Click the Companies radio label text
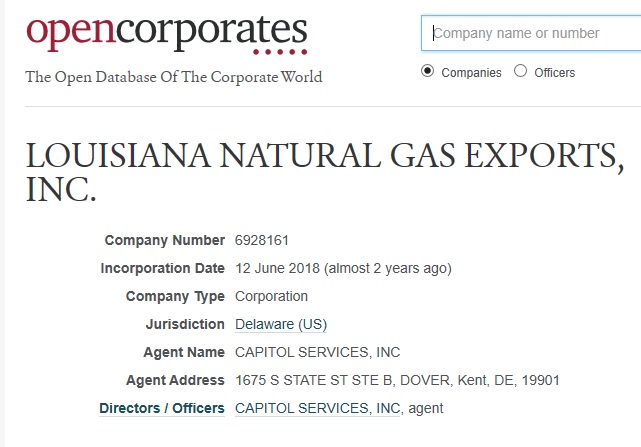 click(x=471, y=72)
